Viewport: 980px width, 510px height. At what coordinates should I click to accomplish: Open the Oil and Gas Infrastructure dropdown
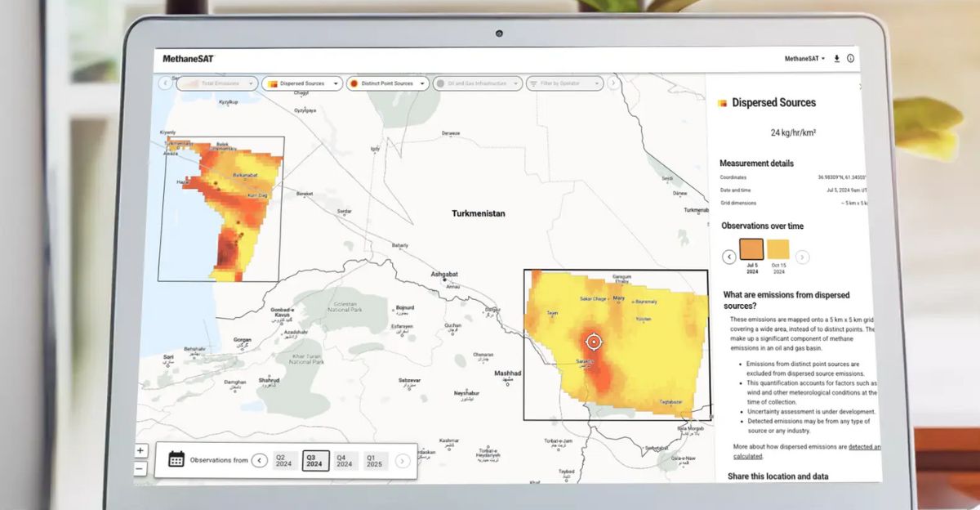pyautogui.click(x=477, y=83)
